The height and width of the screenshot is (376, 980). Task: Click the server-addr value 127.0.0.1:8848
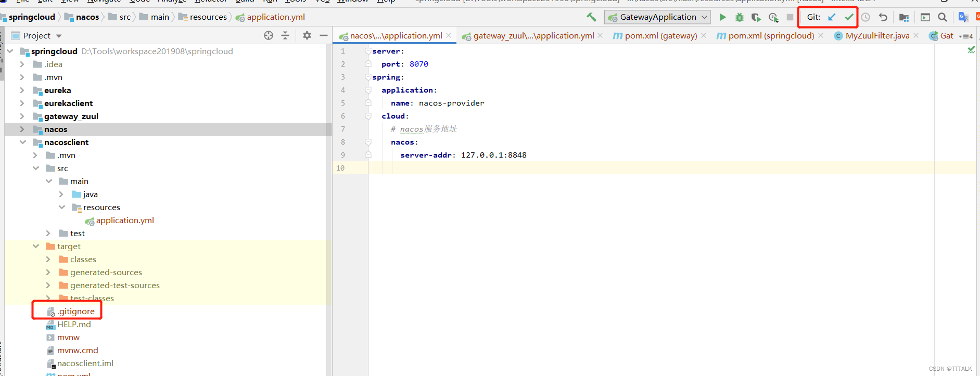pos(494,155)
